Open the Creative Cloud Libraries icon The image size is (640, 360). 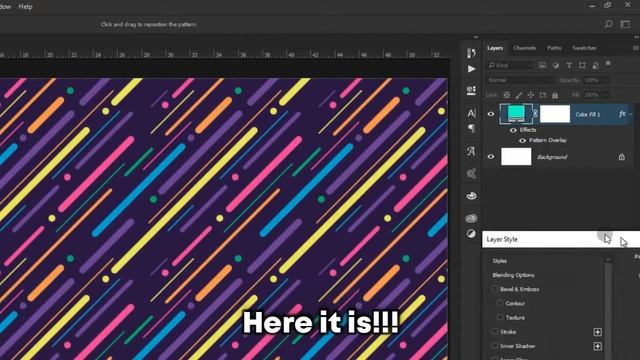point(471,218)
